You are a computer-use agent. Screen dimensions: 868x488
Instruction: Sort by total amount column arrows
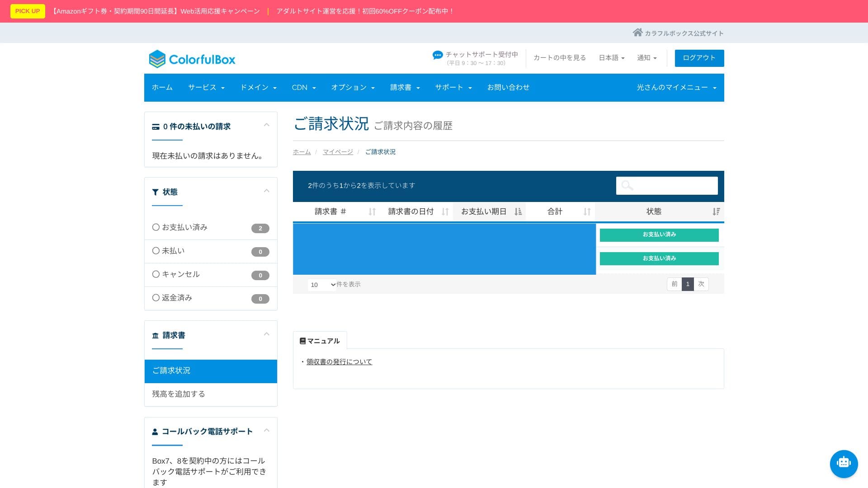click(587, 211)
